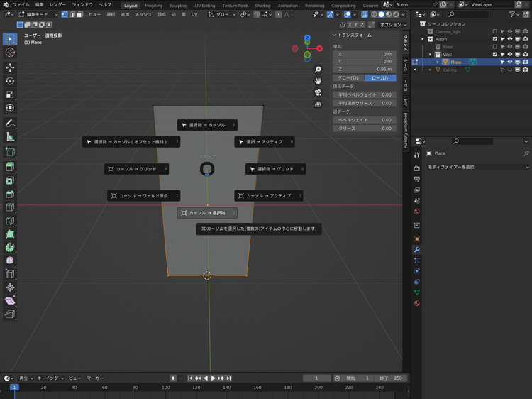Select the Move tool in the toolbar
The image size is (532, 399).
(x=10, y=67)
